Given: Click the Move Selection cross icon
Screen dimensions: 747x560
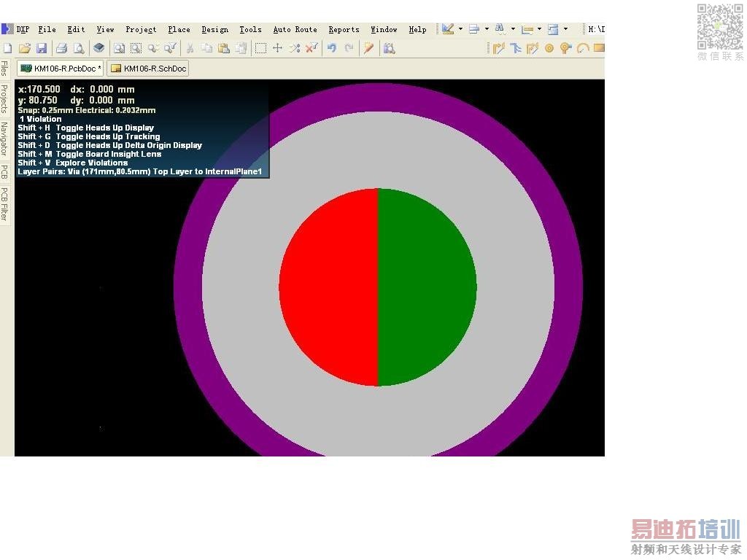Looking at the screenshot, I should (278, 48).
